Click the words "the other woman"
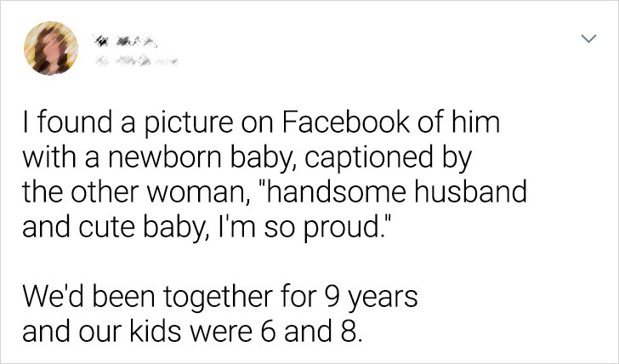The width and height of the screenshot is (619, 364). point(133,192)
